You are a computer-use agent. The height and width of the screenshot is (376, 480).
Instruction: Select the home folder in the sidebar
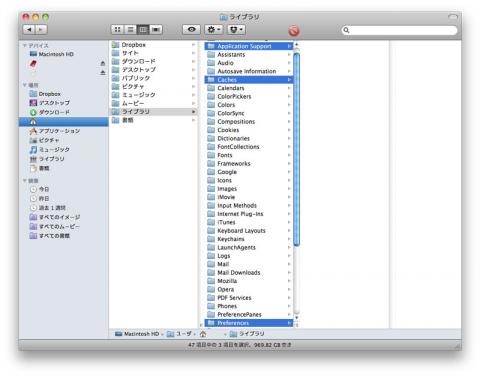[x=63, y=122]
